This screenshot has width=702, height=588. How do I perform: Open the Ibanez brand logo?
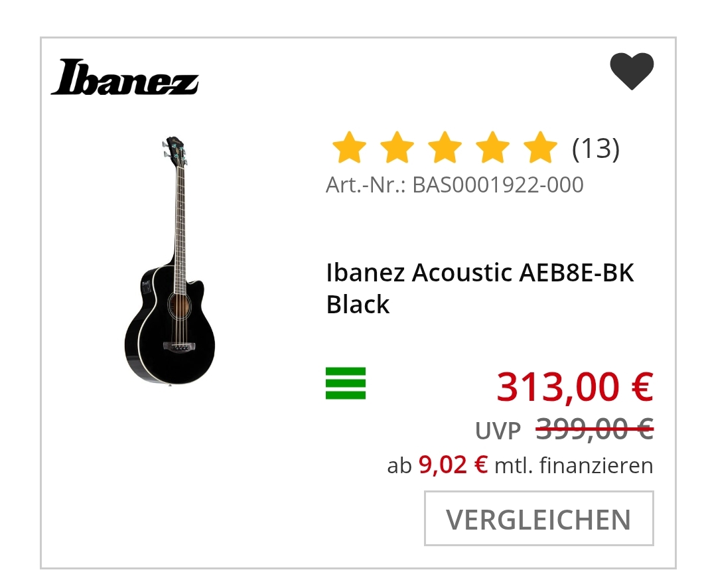(x=125, y=77)
